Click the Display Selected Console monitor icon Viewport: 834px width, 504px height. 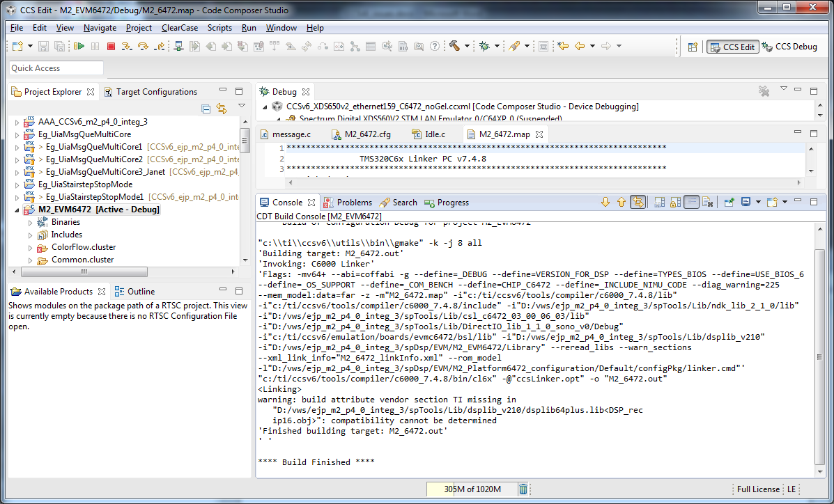click(x=746, y=202)
